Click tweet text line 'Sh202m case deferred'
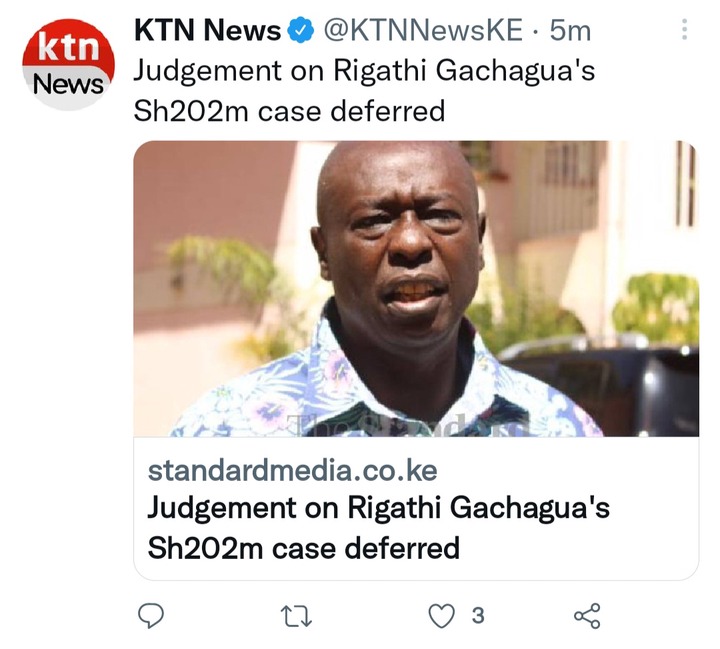This screenshot has height=649, width=720. point(289,111)
